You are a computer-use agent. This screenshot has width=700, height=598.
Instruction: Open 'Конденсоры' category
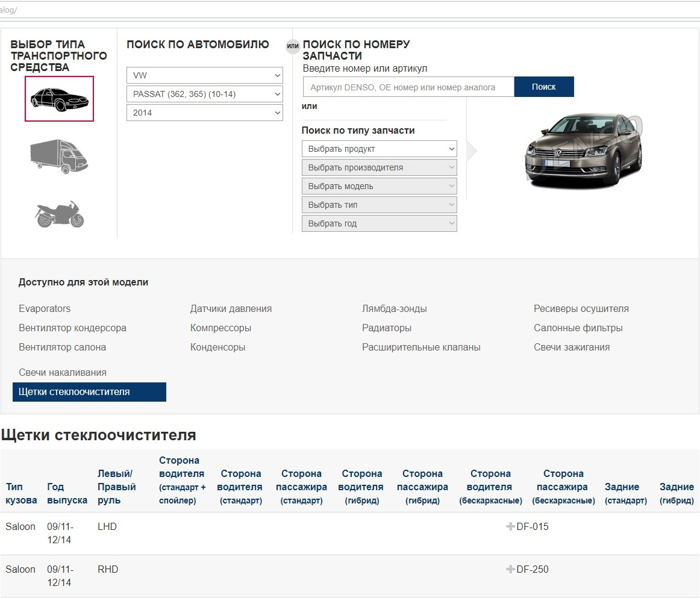218,347
